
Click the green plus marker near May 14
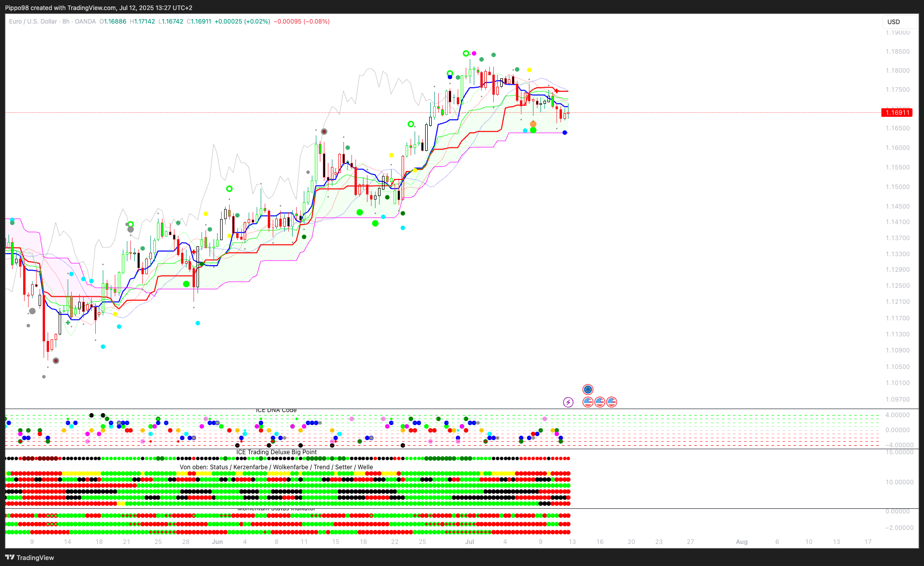(x=68, y=323)
